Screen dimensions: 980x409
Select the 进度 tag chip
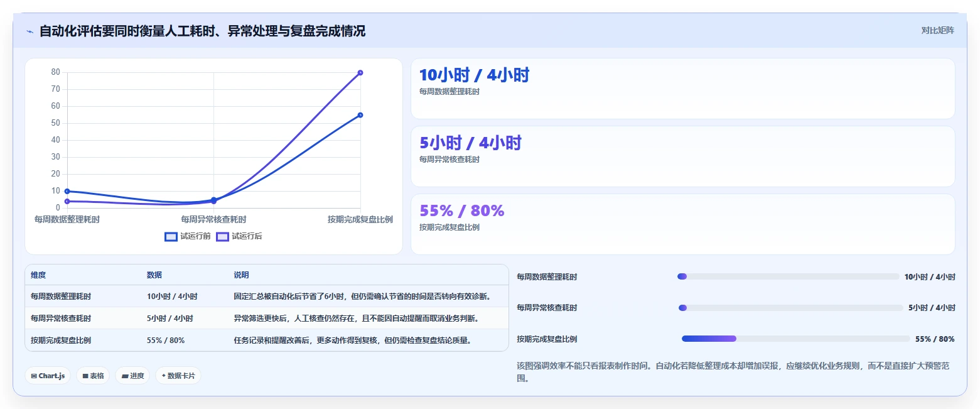(132, 376)
